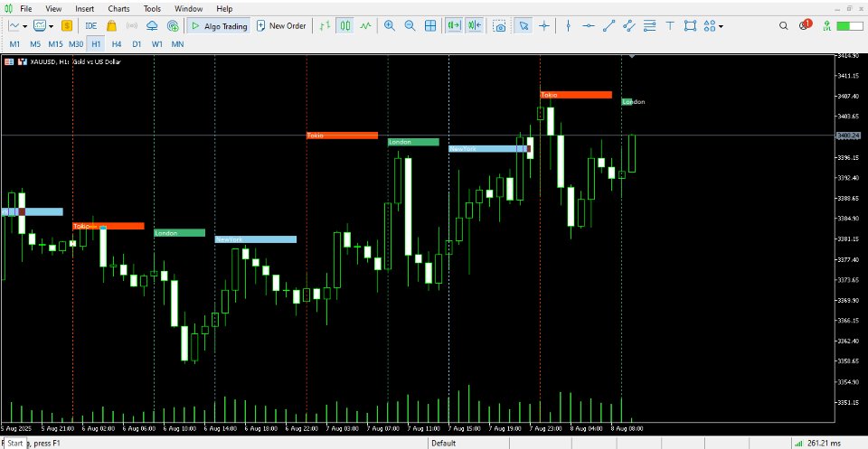
Task: Toggle Algo Trading on
Action: pyautogui.click(x=219, y=25)
